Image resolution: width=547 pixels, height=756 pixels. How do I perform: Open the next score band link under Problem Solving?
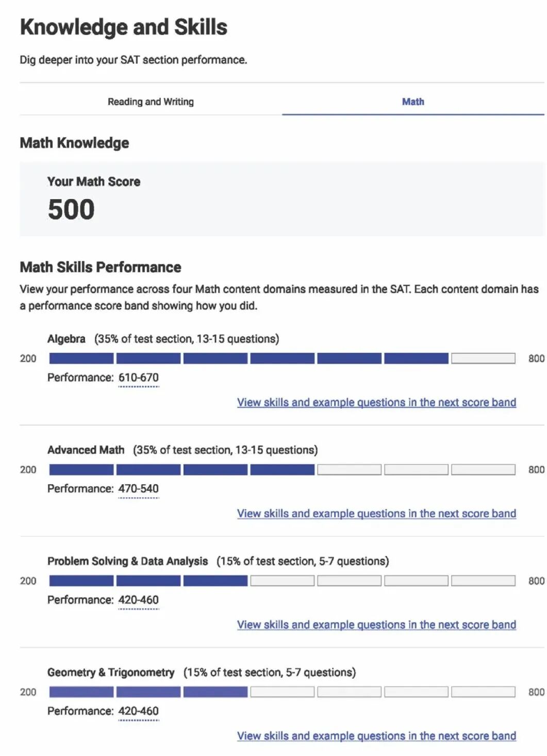coord(376,624)
